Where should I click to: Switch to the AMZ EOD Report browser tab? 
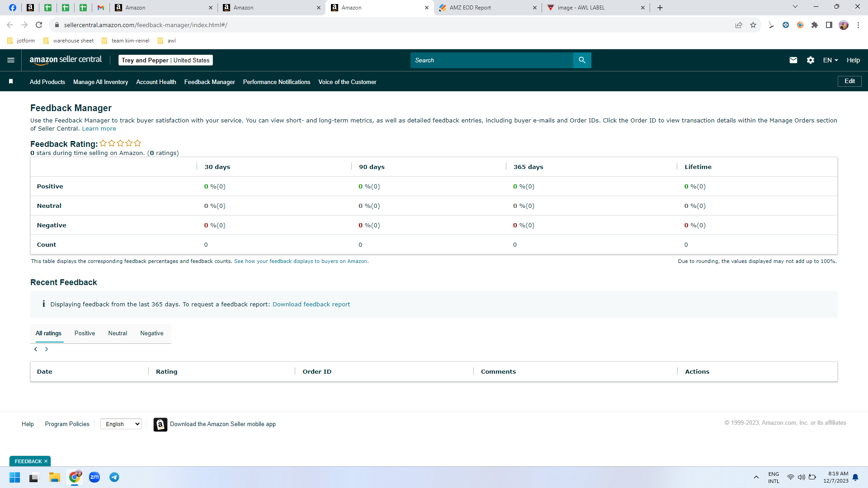(x=488, y=8)
